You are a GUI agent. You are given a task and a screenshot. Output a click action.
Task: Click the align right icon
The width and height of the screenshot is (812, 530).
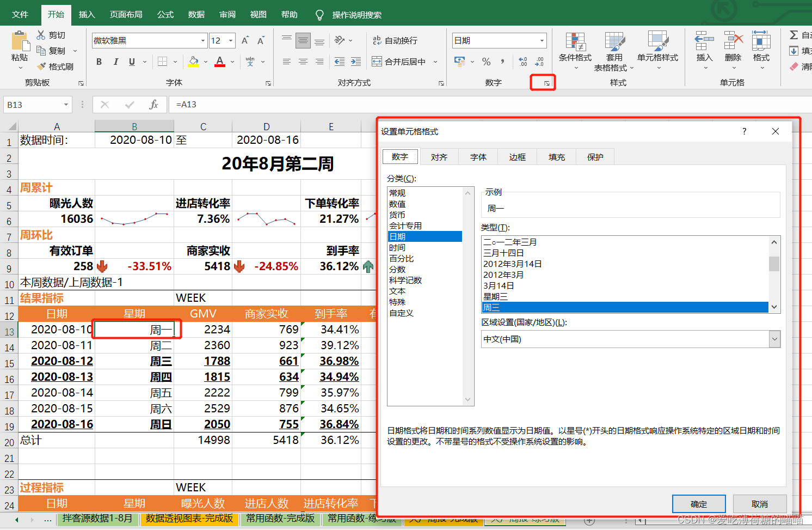319,62
